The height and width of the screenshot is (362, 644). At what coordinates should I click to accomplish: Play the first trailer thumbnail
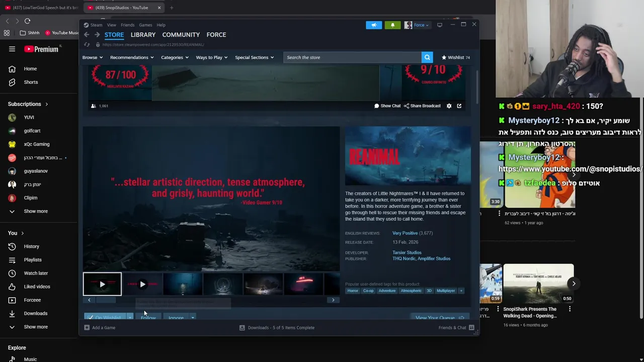coord(102,284)
